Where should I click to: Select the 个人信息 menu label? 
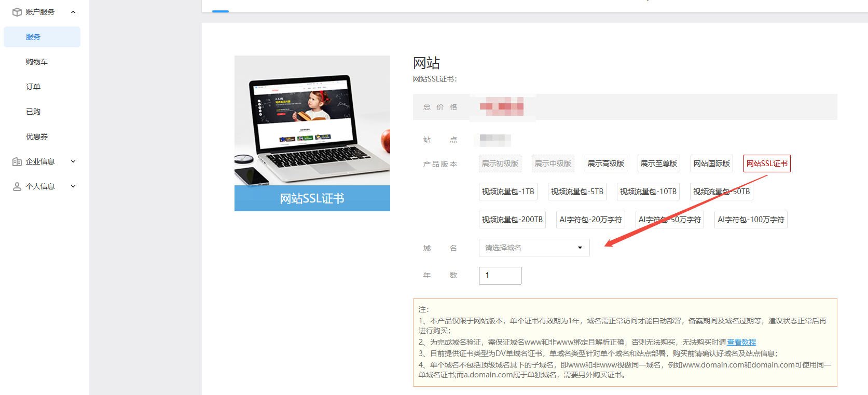[40, 186]
